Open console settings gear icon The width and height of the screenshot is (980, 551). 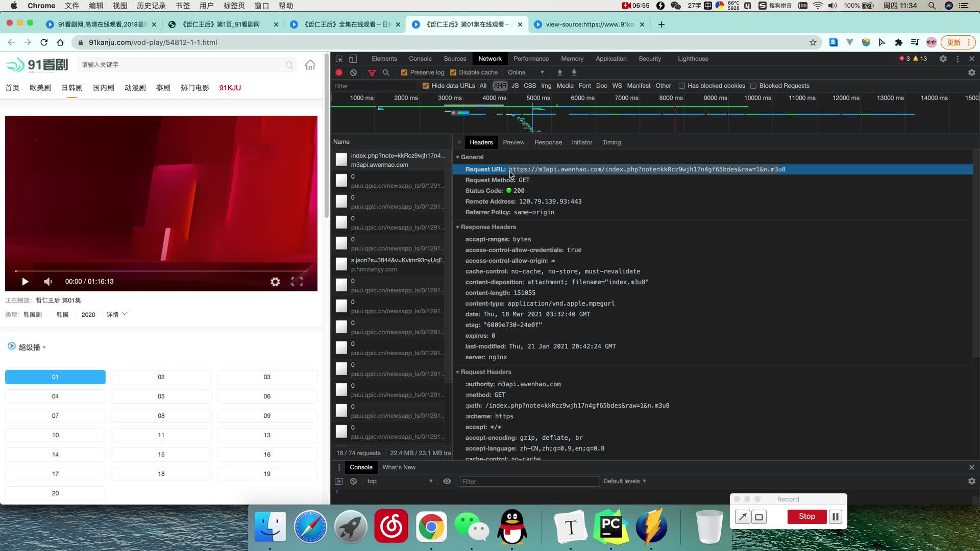(972, 481)
